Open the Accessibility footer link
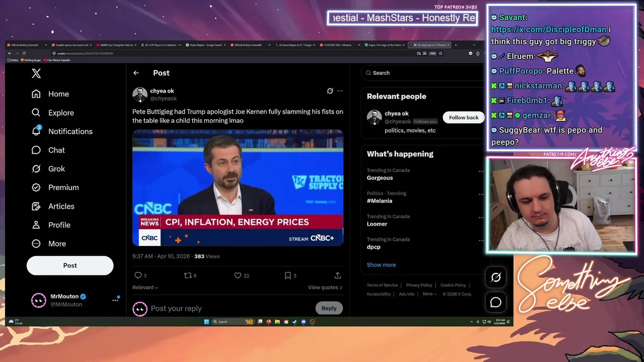 click(379, 294)
